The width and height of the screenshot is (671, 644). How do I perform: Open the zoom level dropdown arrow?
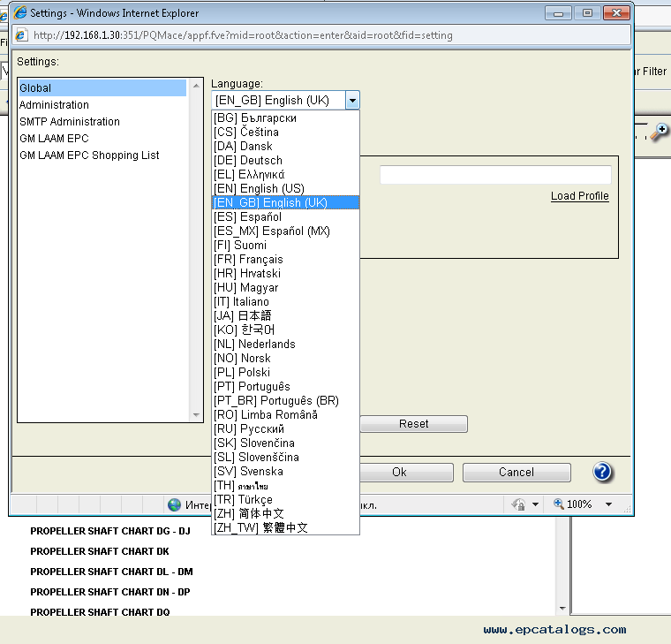pyautogui.click(x=608, y=504)
